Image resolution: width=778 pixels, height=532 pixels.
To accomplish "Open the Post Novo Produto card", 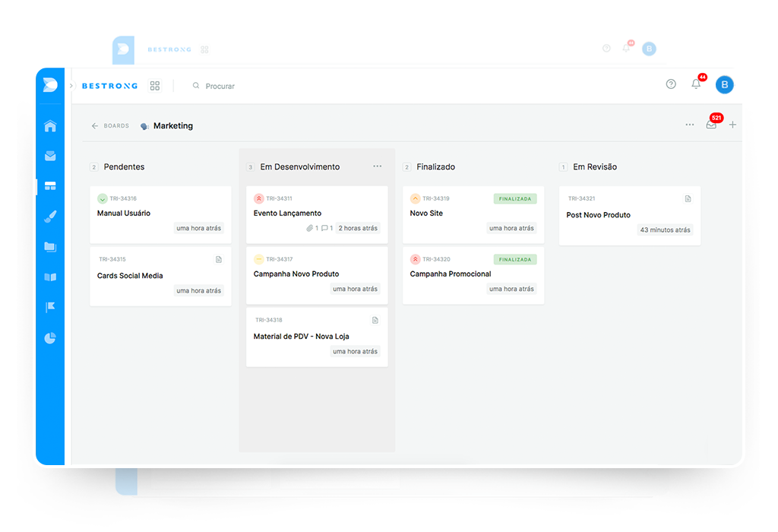I will coord(630,215).
